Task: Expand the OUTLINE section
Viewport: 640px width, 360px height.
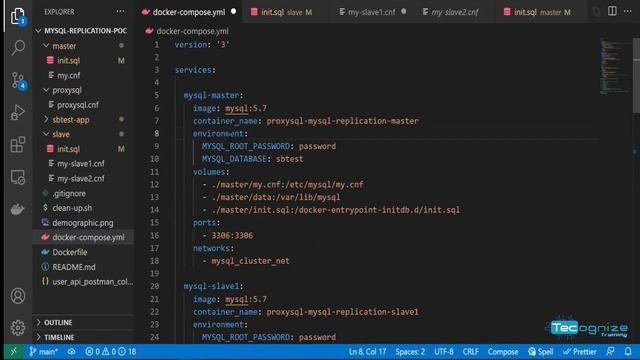Action: click(x=84, y=322)
